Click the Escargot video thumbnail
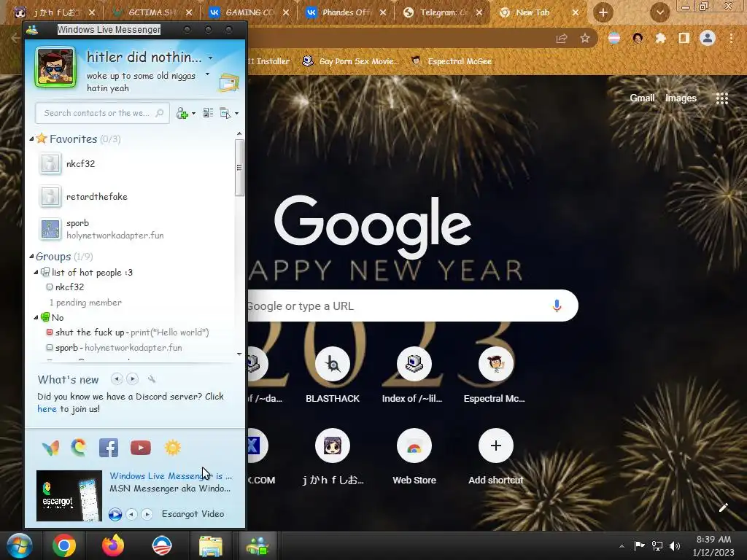The image size is (747, 560). point(69,496)
